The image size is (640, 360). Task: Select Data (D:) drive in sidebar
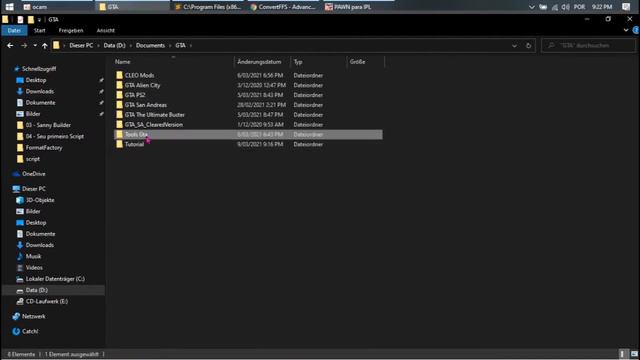37,290
